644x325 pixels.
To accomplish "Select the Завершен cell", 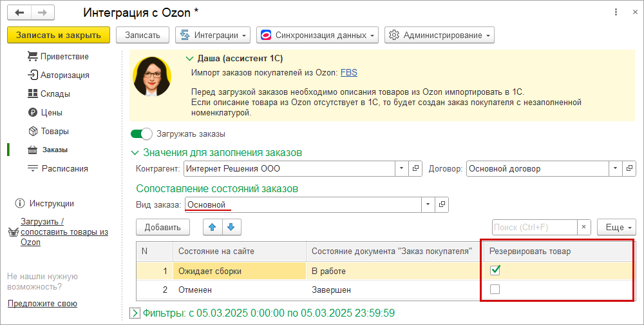I will pyautogui.click(x=395, y=290).
